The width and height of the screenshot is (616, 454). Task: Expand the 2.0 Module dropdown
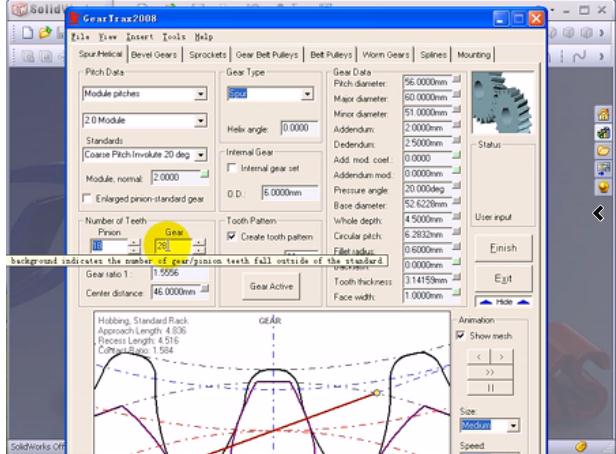(201, 121)
